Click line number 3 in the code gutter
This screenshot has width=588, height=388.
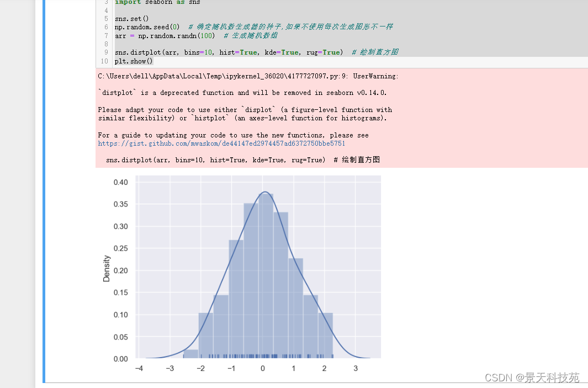pos(105,2)
